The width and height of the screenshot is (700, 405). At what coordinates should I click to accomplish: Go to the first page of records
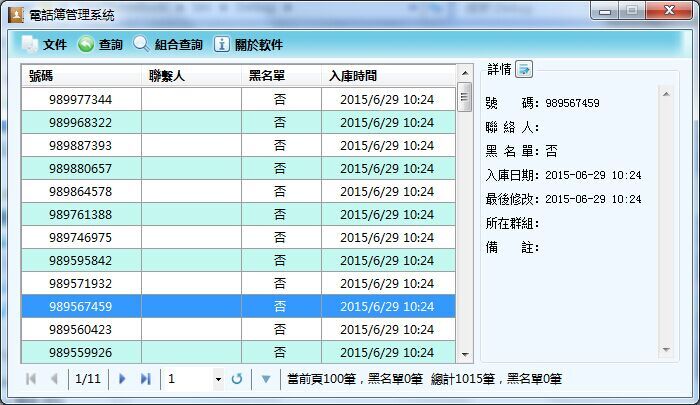click(x=31, y=379)
